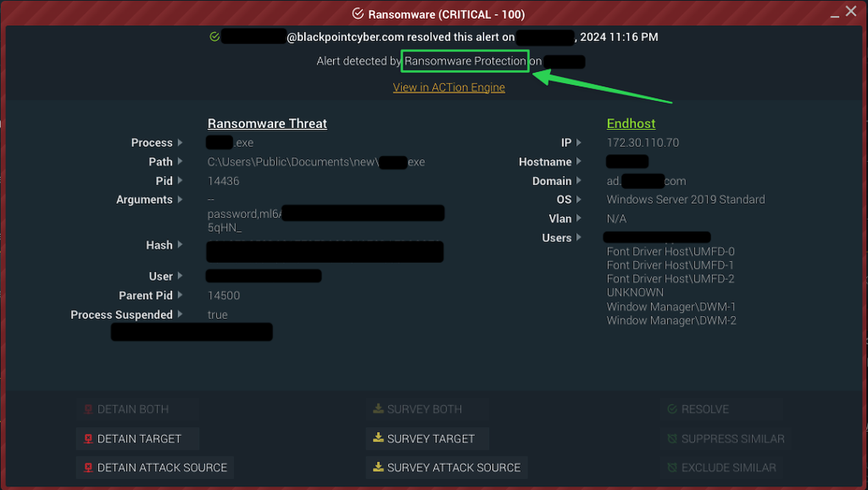This screenshot has width=868, height=490.
Task: Expand the Arguments field arrow
Action: 180,199
